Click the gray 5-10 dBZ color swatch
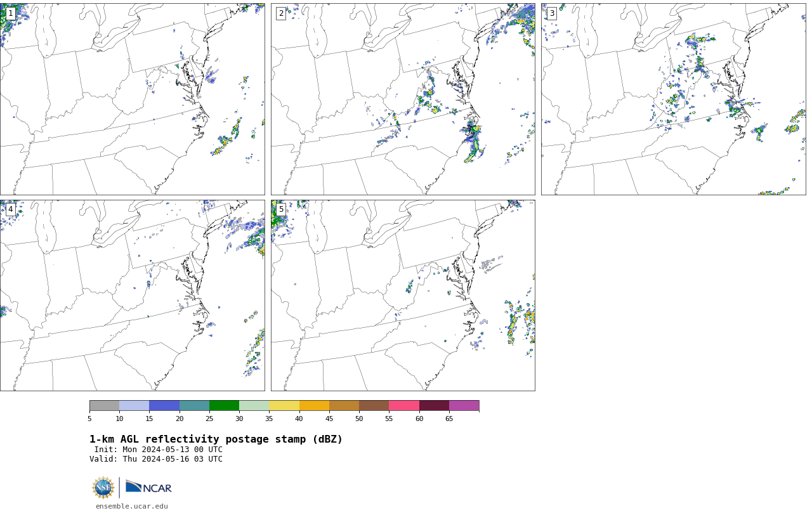Viewport: 812px width, 513px height. pyautogui.click(x=104, y=406)
